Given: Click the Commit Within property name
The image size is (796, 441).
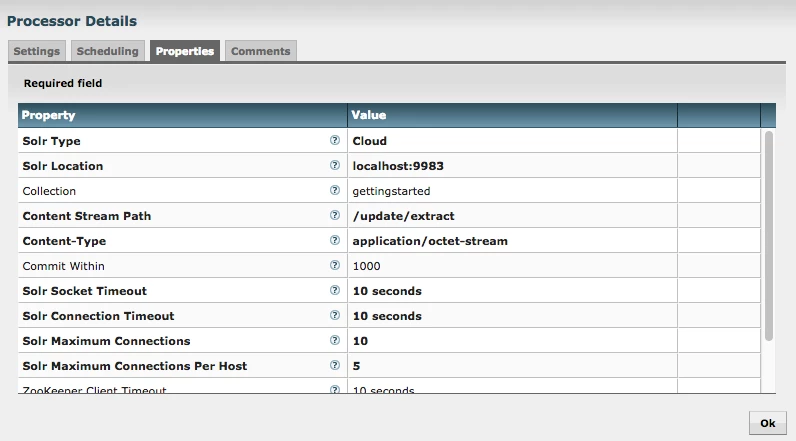Looking at the screenshot, I should (63, 266).
